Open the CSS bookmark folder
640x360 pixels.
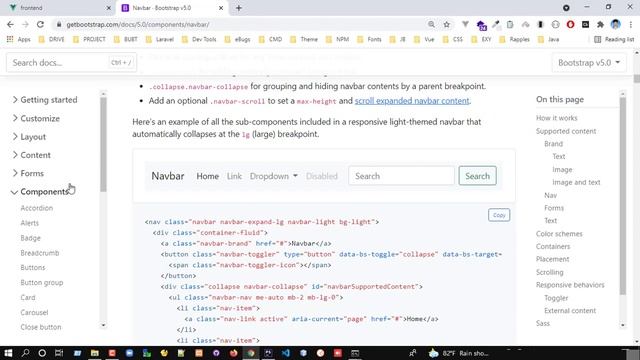(x=453, y=39)
